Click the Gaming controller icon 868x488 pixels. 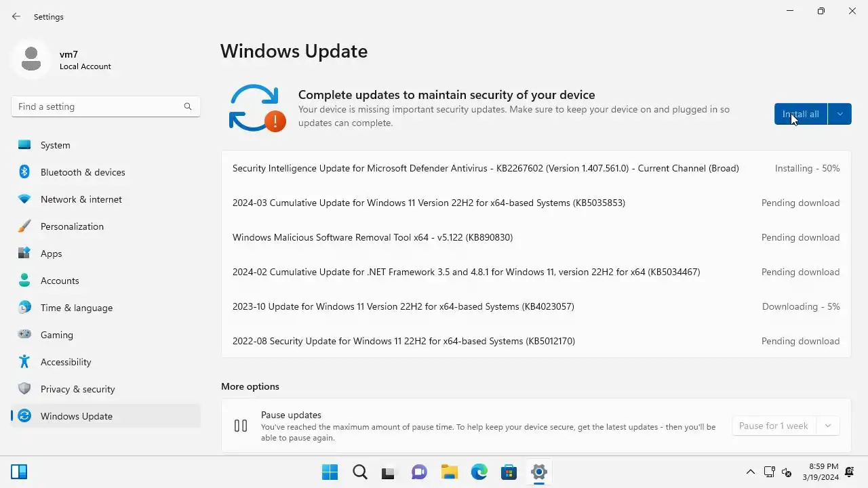tap(24, 335)
